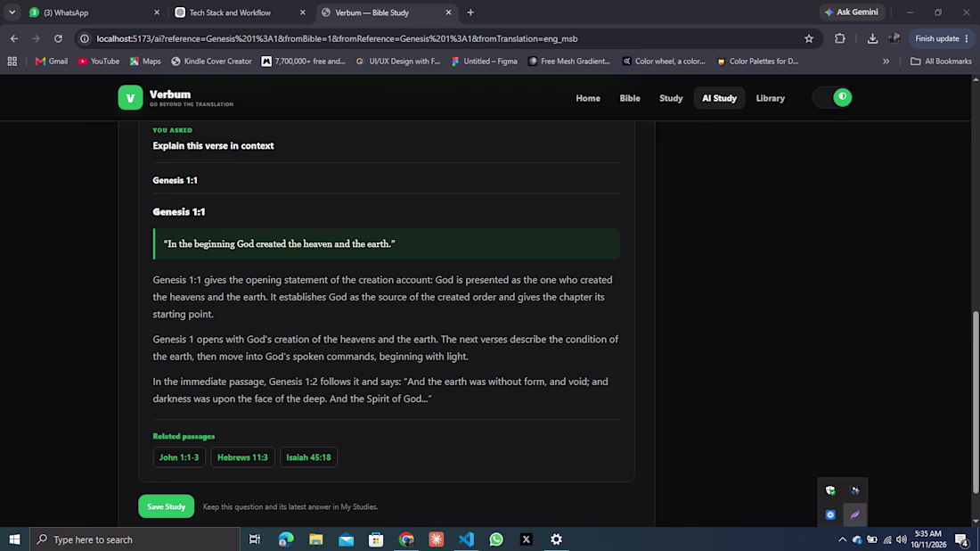Bookmark this page with the star
Screen dimensions: 980x551
click(809, 38)
